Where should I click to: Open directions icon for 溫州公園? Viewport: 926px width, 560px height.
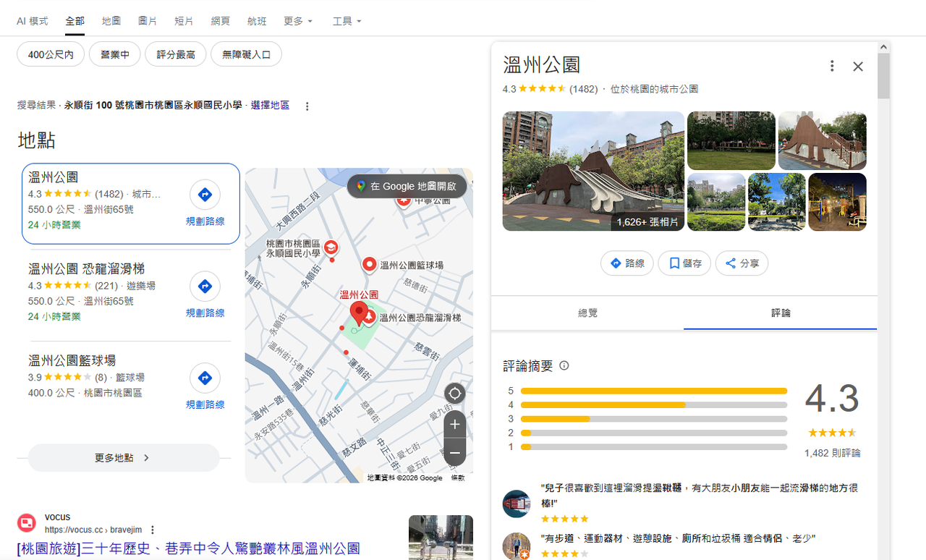(x=205, y=195)
